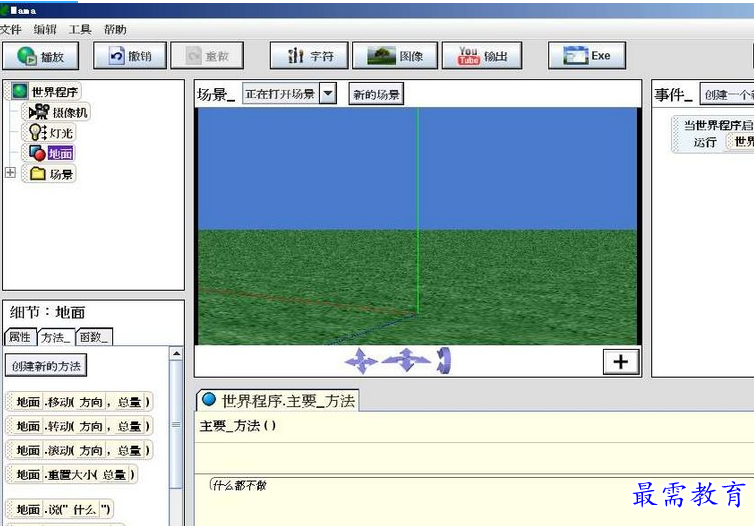Click the 当世界程序启 event tile
Image resolution: width=754 pixels, height=526 pixels.
[713, 134]
